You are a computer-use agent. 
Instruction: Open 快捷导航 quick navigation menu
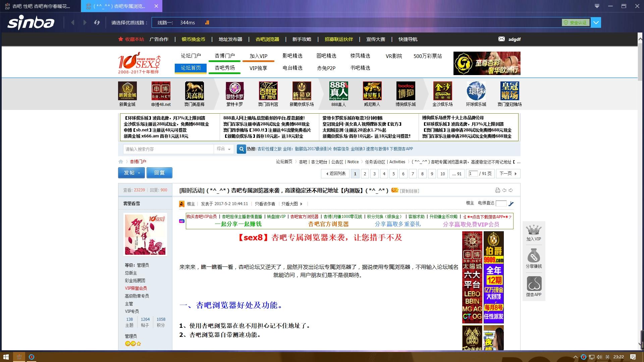click(408, 39)
